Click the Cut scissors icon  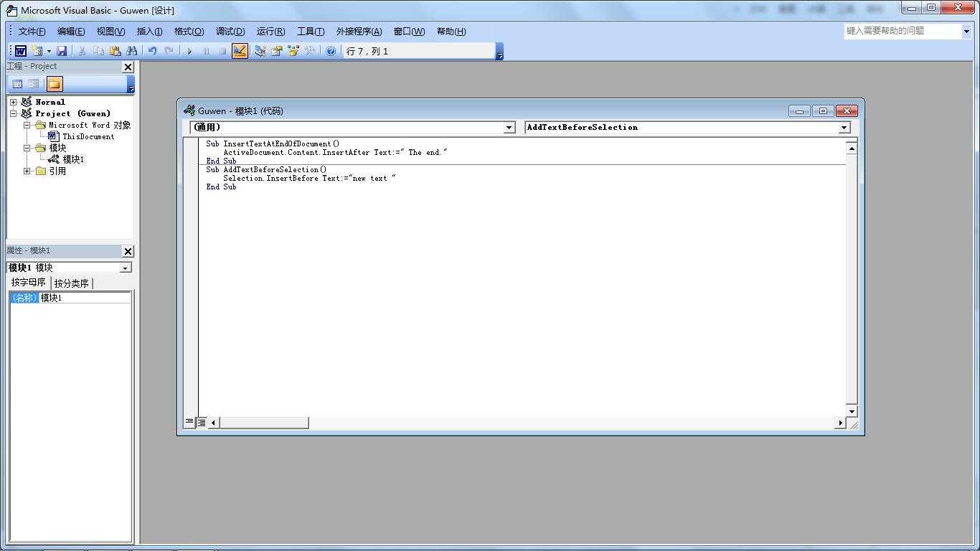82,51
